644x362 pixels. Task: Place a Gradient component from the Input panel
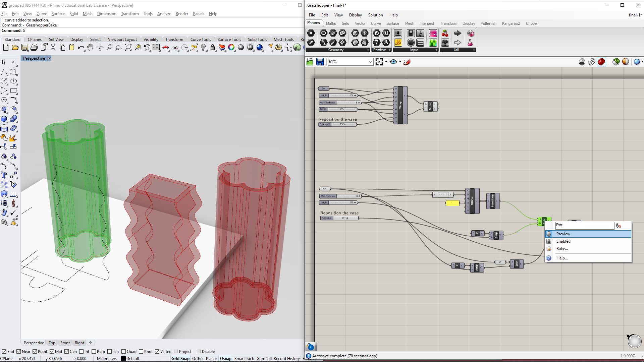pyautogui.click(x=433, y=33)
